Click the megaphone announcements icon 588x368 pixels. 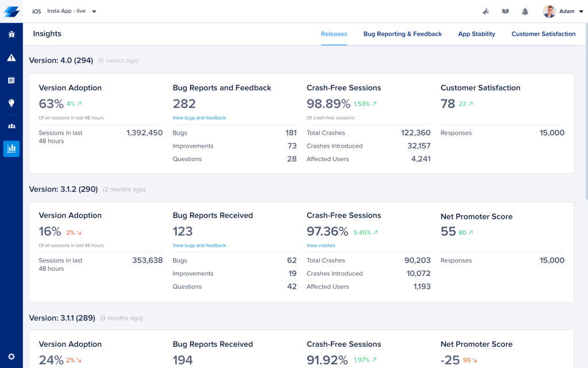486,11
